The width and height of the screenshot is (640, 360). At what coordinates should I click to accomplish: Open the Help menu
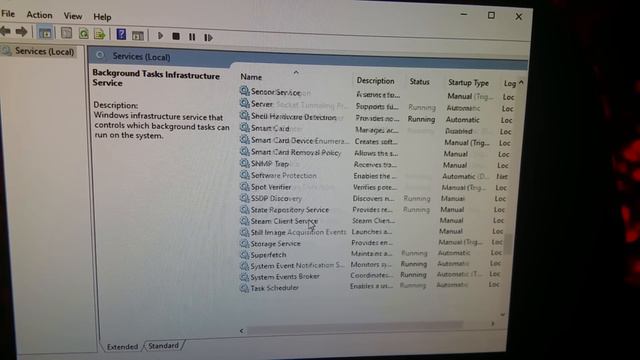click(102, 17)
